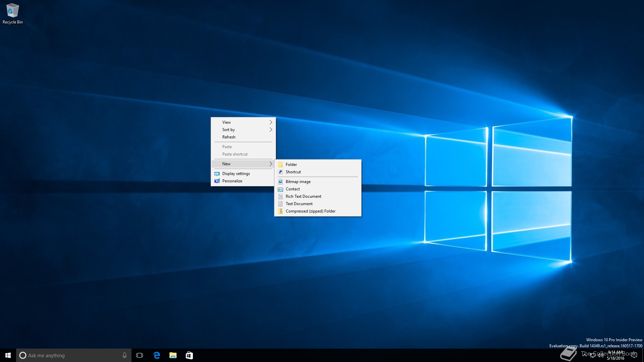The image size is (644, 362).
Task: Create a new Bitmap image
Action: 318,182
